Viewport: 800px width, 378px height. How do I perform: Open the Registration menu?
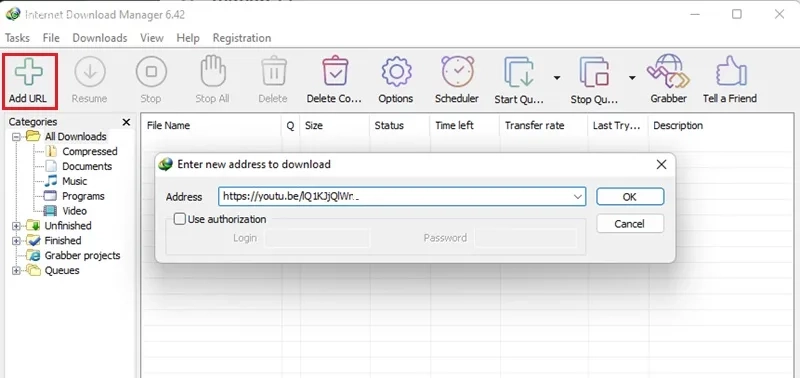pyautogui.click(x=242, y=38)
